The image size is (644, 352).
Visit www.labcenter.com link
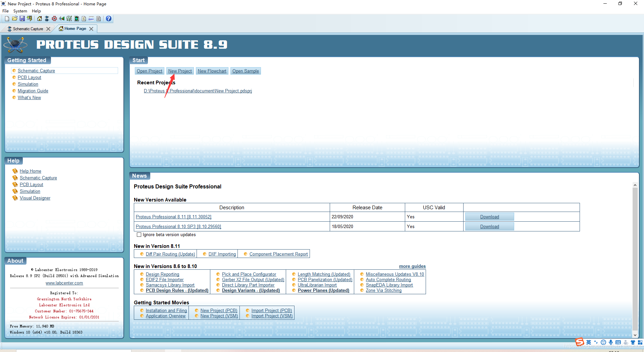click(x=64, y=283)
